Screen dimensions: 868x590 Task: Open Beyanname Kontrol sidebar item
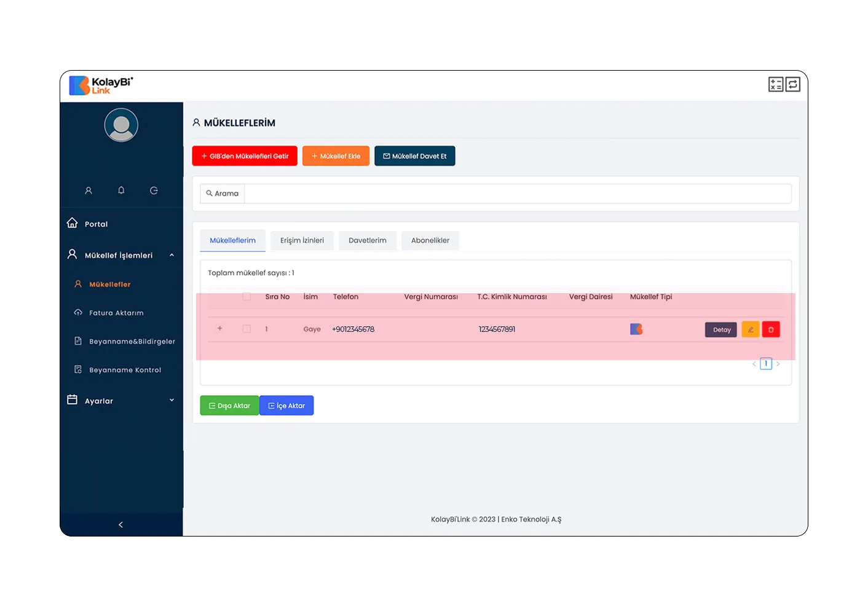[x=125, y=370]
